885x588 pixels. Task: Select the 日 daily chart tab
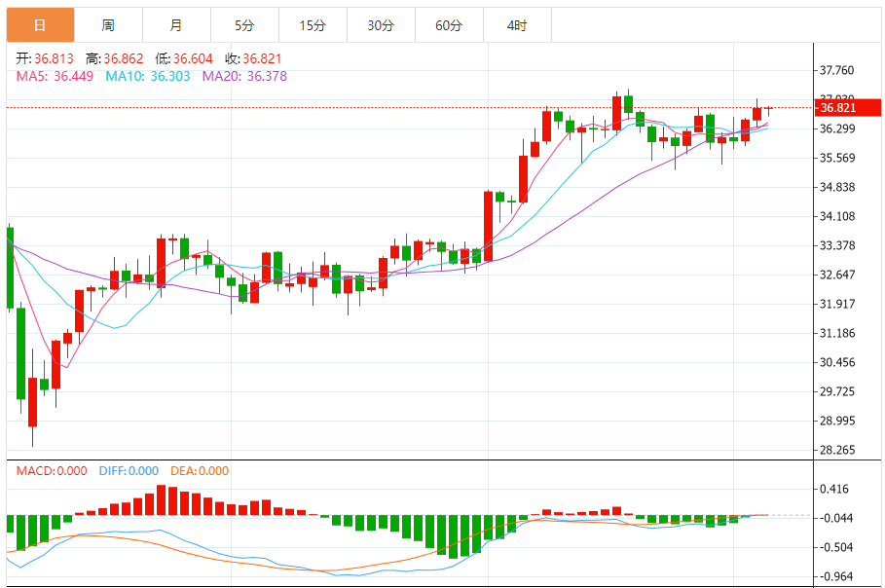[40, 25]
